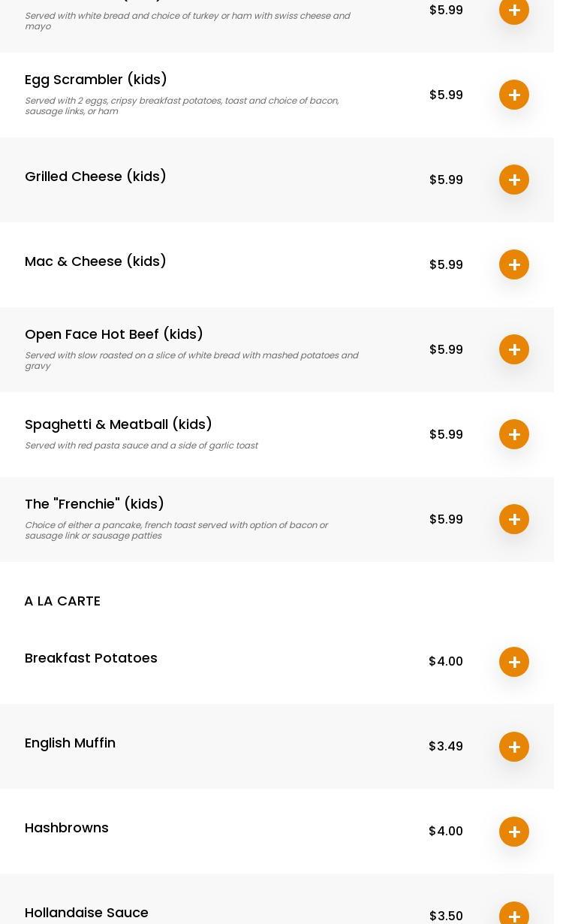Add Breakfast Potatoes to order
578x924 pixels.
pos(514,662)
